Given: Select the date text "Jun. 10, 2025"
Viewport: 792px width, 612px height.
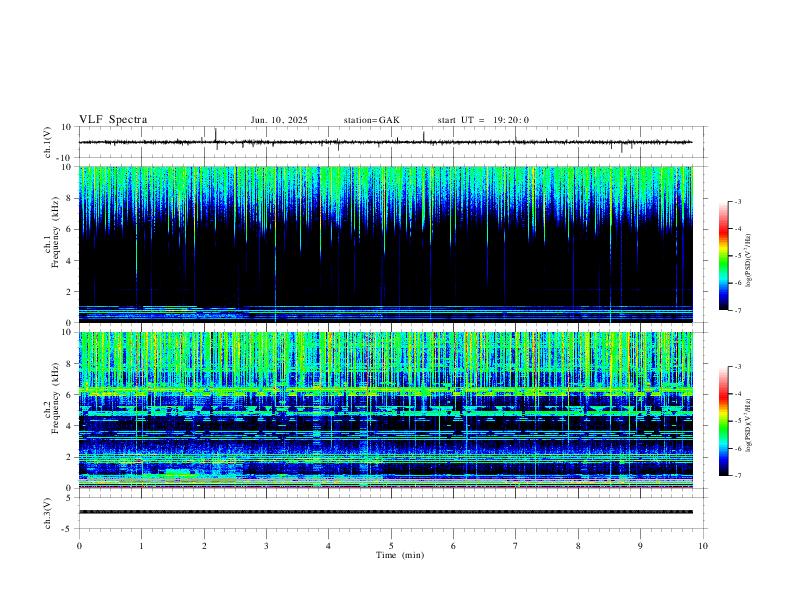Looking at the screenshot, I should click(x=279, y=120).
